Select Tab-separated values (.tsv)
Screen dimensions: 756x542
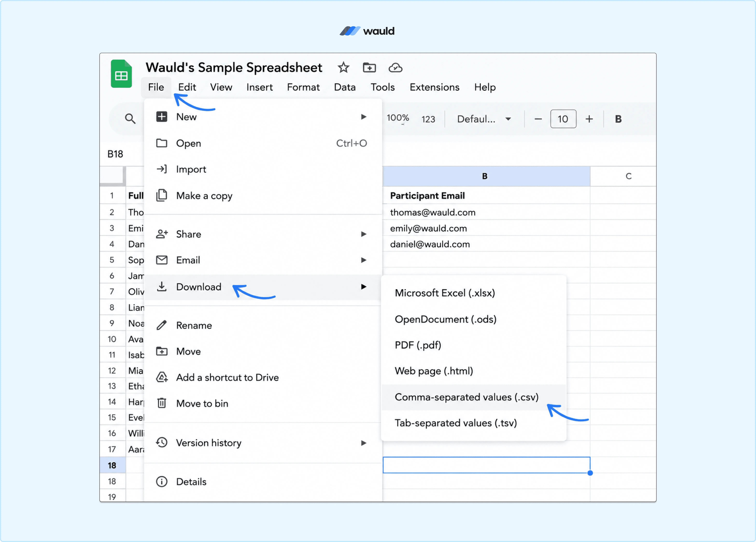point(474,423)
